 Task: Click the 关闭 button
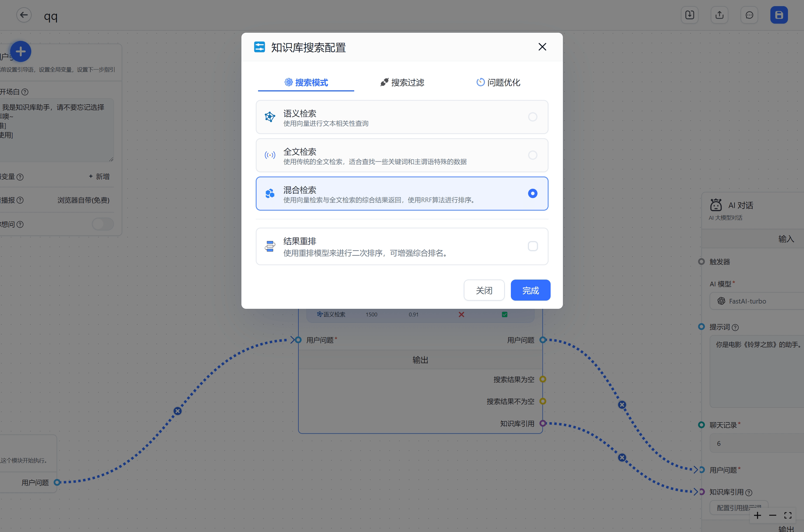[x=484, y=290]
